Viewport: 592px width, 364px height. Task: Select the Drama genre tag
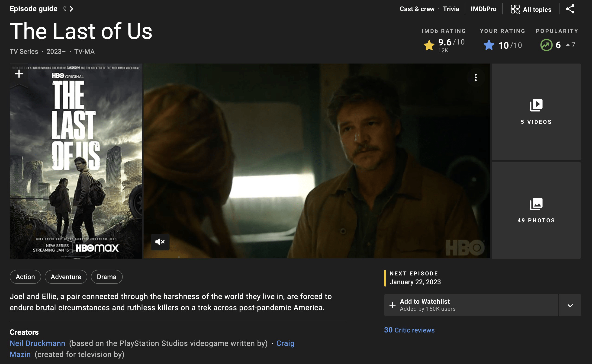click(106, 277)
